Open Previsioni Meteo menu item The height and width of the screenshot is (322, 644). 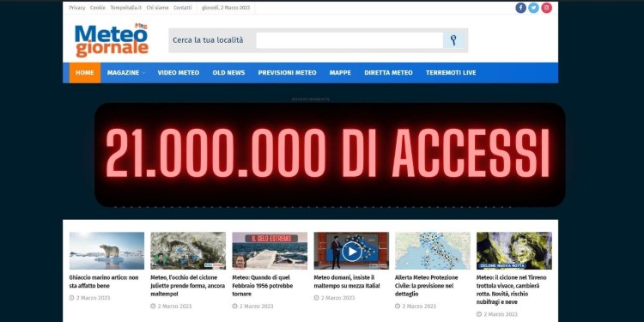click(x=287, y=73)
